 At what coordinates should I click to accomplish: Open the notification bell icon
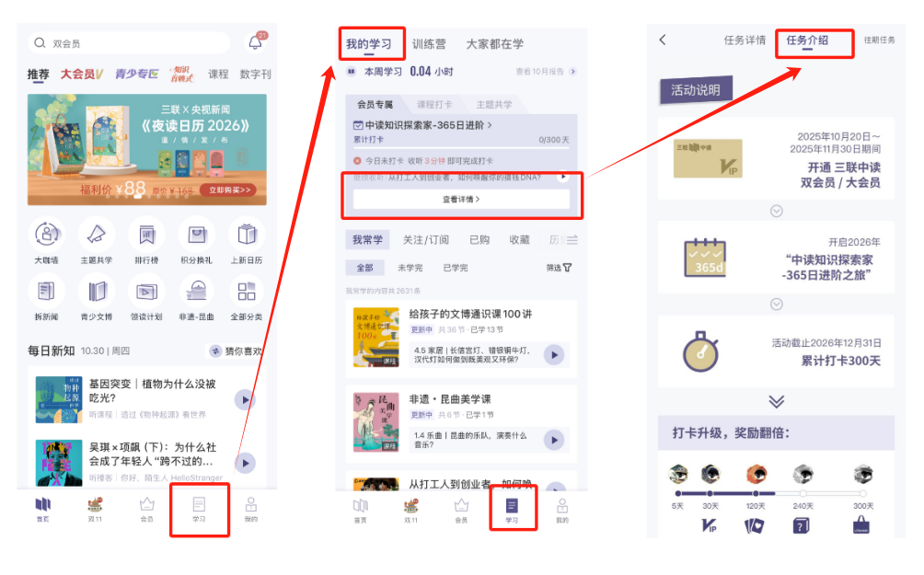pos(255,42)
